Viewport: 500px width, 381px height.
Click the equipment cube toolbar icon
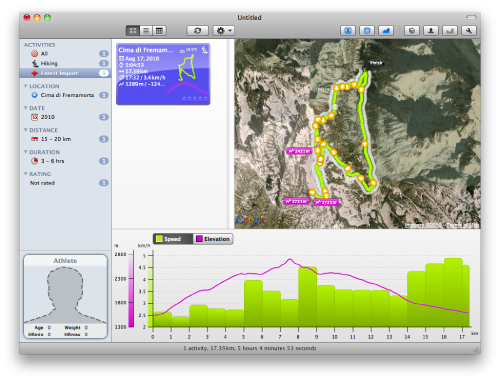(x=412, y=31)
